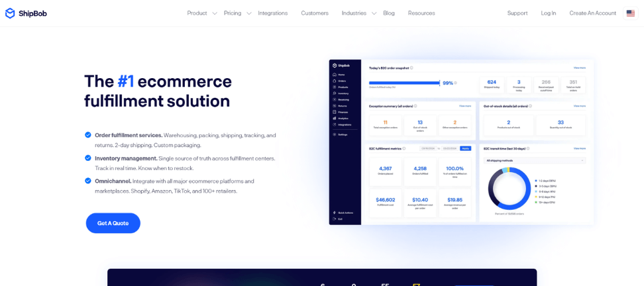Click the orders fulfilled today progress bar
Image resolution: width=644 pixels, height=286 pixels.
(x=405, y=83)
